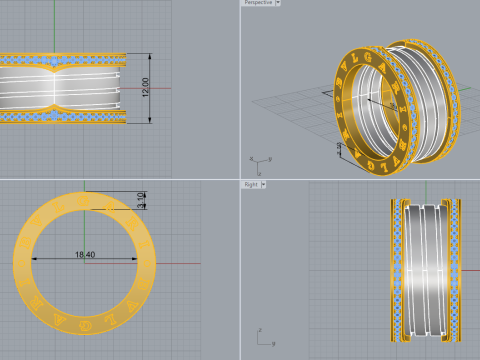Select the 3.10 dimension text in front view
This screenshot has width=480, height=360.
(141, 200)
